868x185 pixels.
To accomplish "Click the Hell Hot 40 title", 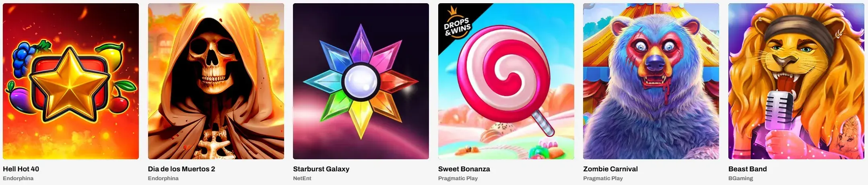I will point(21,169).
